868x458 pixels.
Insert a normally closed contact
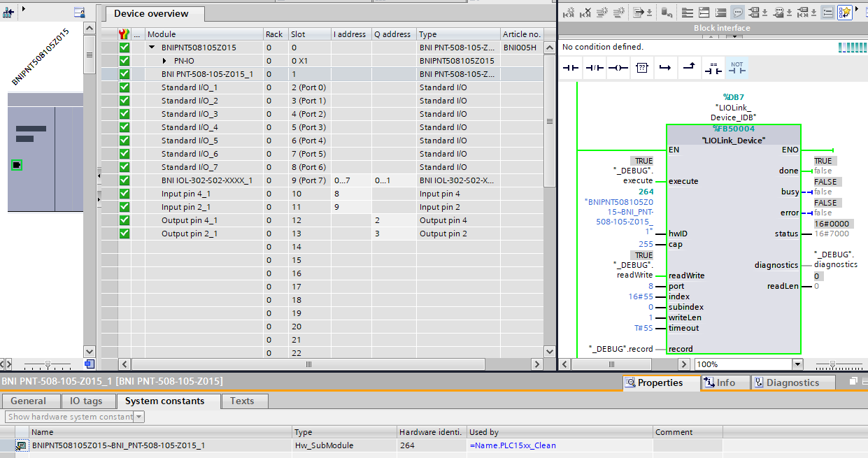pyautogui.click(x=595, y=68)
